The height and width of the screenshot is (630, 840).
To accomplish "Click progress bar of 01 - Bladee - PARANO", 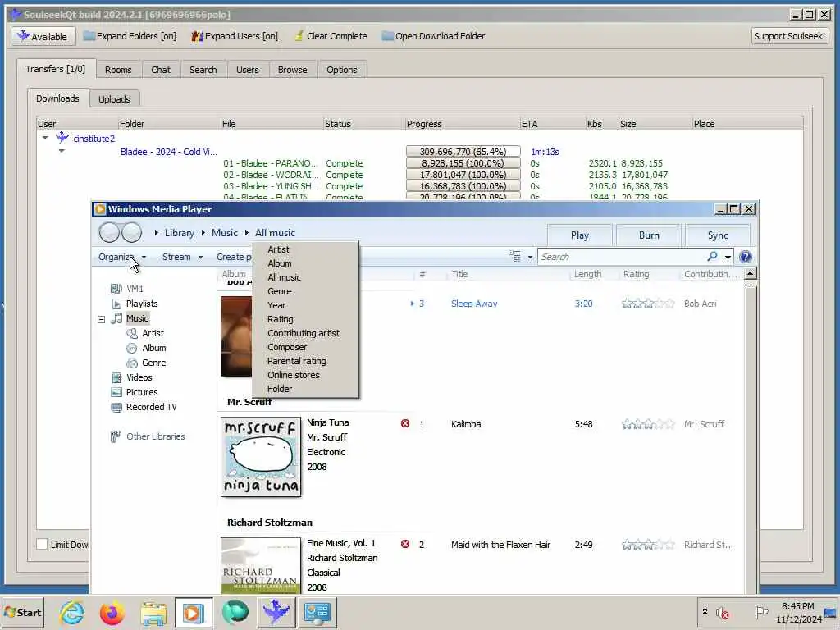I will click(463, 163).
